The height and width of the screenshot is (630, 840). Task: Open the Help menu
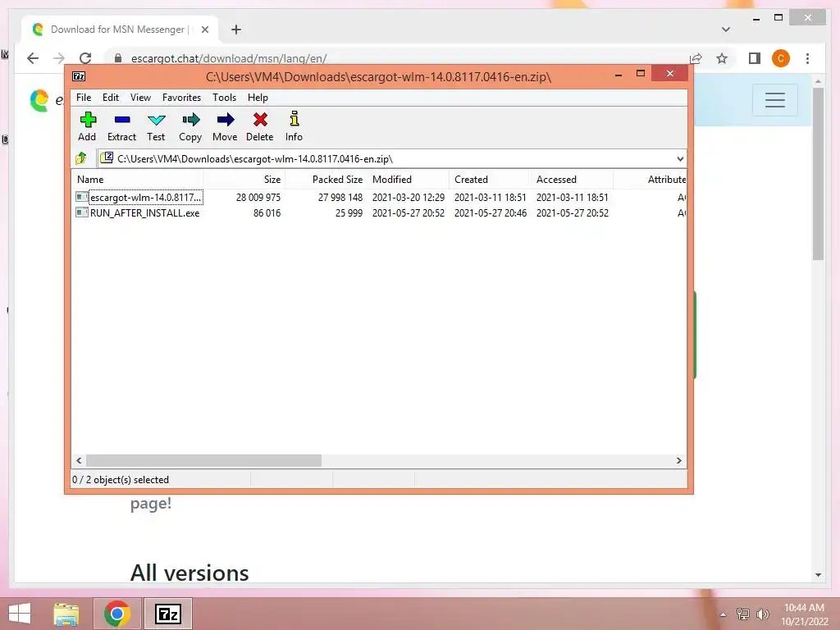(258, 98)
